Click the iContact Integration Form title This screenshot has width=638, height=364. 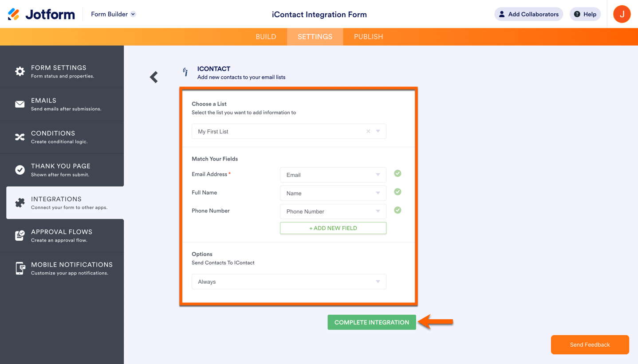[x=319, y=15]
